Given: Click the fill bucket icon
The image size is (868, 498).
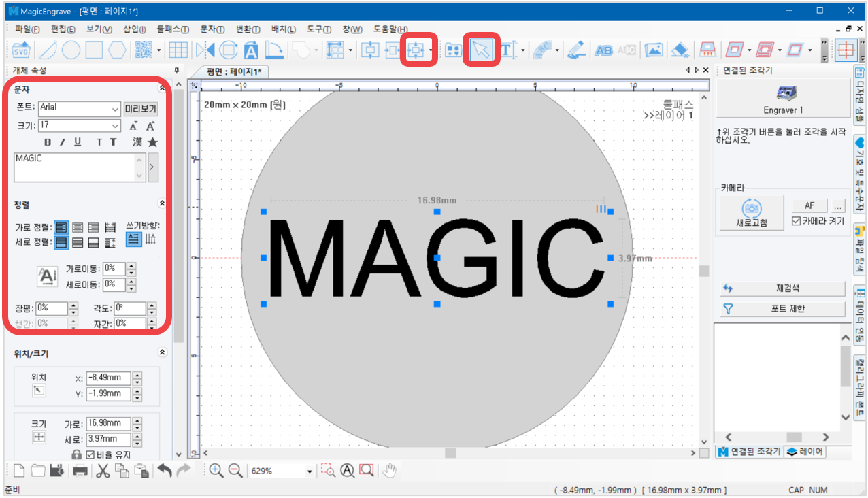Looking at the screenshot, I should 680,50.
